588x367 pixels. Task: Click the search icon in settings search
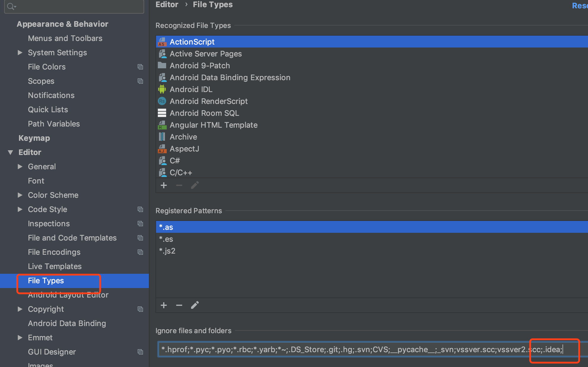pyautogui.click(x=11, y=6)
